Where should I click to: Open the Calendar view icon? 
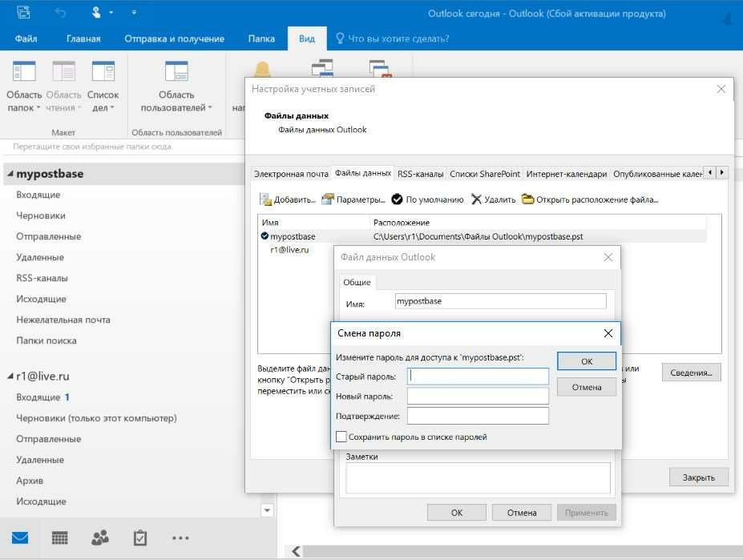click(60, 538)
